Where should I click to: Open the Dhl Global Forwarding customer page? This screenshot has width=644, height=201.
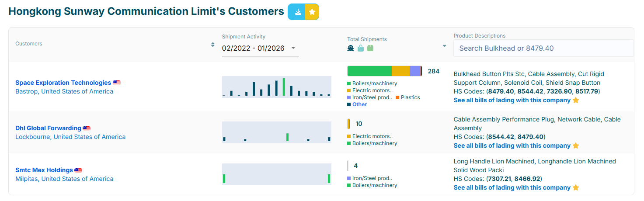tap(48, 128)
